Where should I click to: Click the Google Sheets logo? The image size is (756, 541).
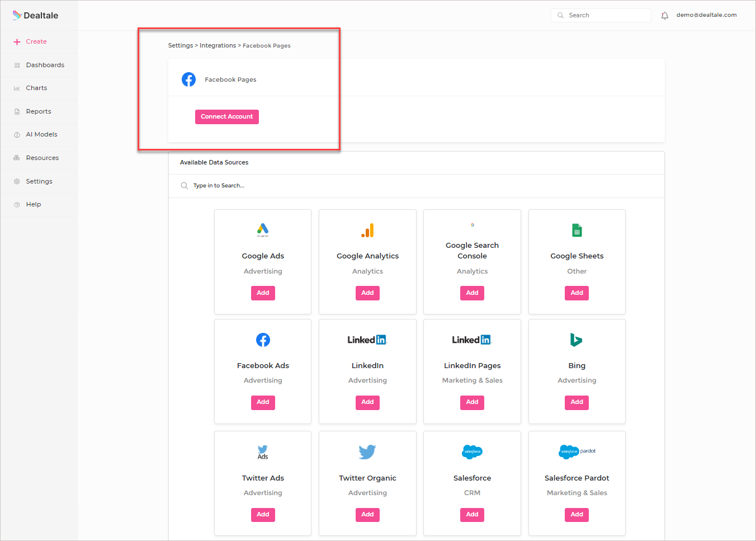[x=577, y=230]
